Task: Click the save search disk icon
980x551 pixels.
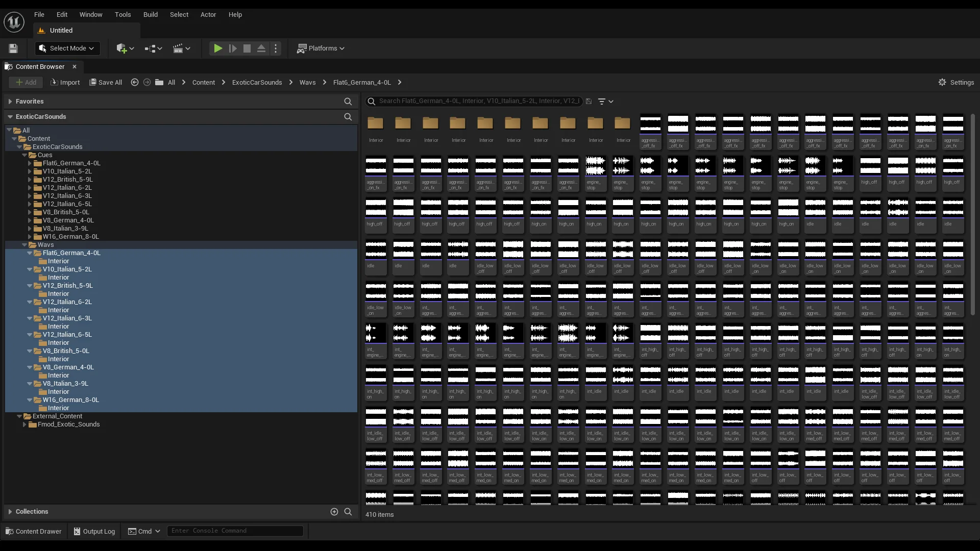Action: coord(589,102)
